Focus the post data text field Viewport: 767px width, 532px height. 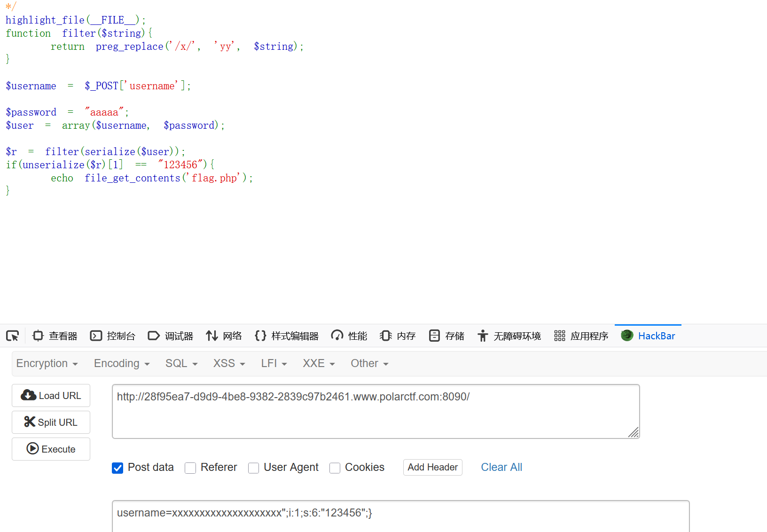(401, 516)
